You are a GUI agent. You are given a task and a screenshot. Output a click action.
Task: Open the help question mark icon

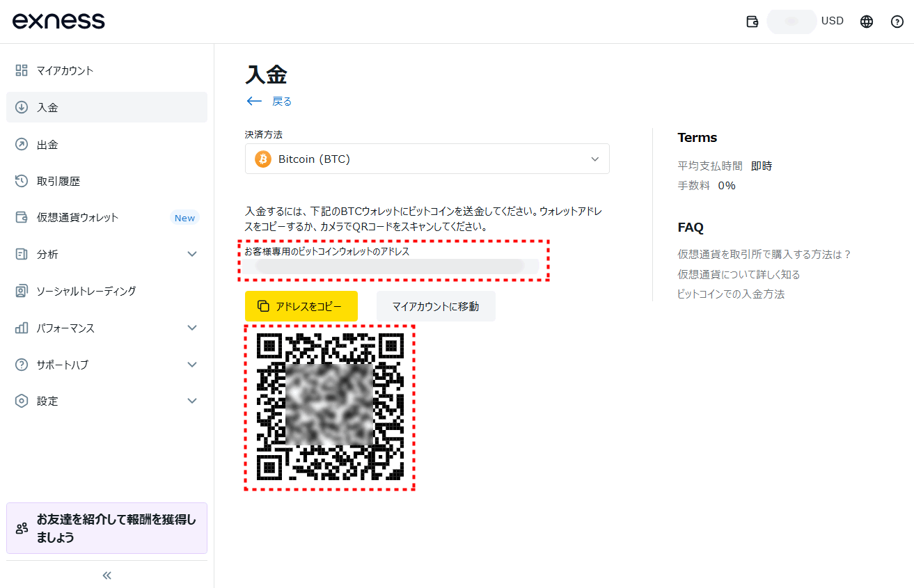(x=897, y=22)
